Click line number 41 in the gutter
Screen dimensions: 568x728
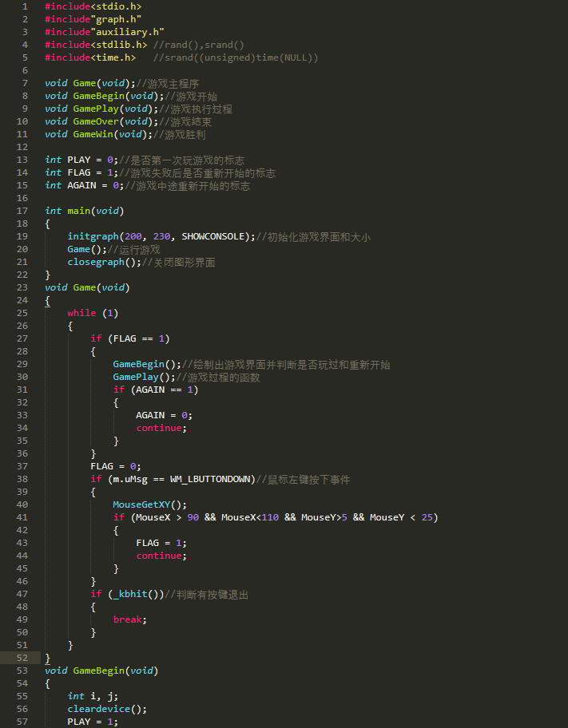tap(22, 517)
